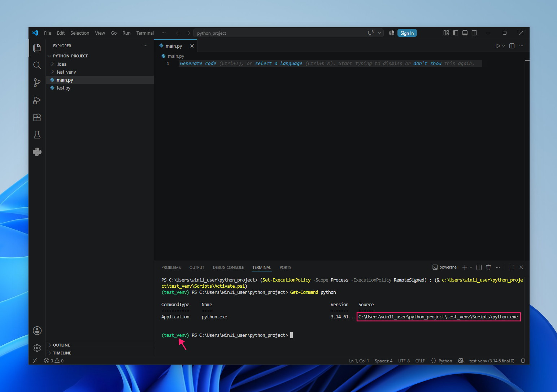Open the Run menu

[126, 33]
